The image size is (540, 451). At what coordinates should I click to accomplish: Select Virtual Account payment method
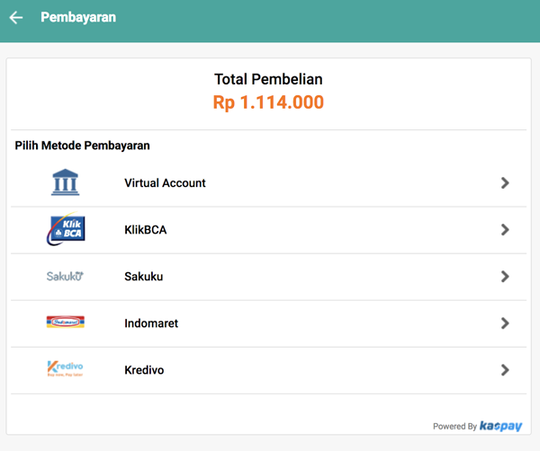pyautogui.click(x=269, y=183)
